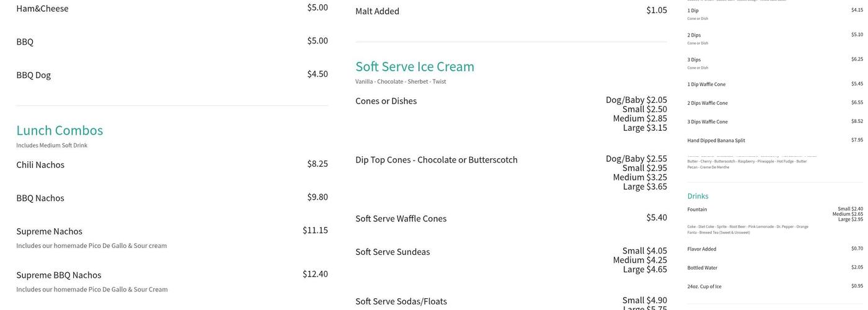Image resolution: width=868 pixels, height=310 pixels.
Task: Click the 24oz. Cup of Ice item
Action: [x=704, y=286]
